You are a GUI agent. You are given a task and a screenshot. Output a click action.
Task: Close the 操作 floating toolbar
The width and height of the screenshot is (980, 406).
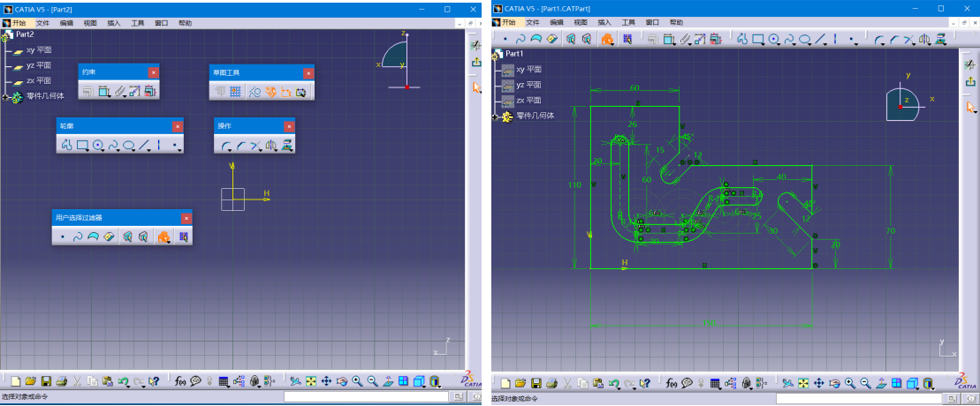[x=289, y=126]
